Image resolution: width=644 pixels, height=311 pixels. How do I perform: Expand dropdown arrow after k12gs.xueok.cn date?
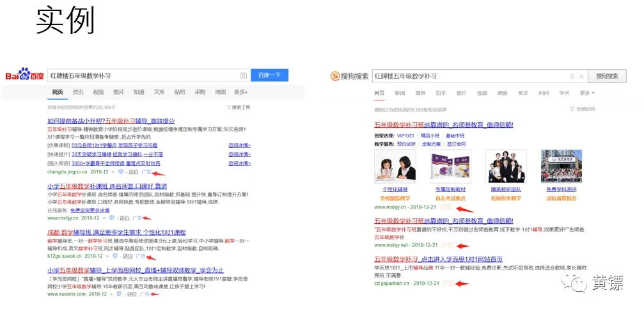[x=107, y=256]
